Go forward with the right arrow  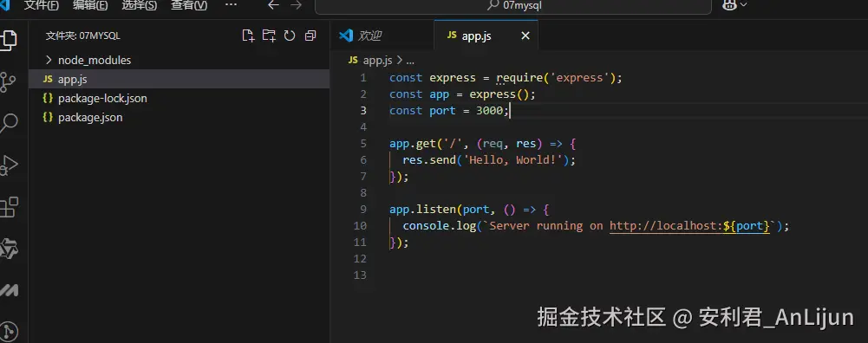click(x=297, y=5)
